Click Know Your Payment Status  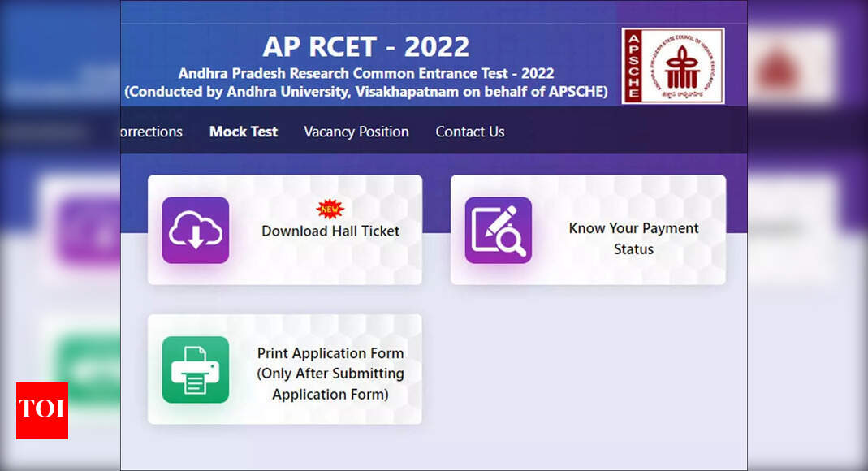point(633,239)
